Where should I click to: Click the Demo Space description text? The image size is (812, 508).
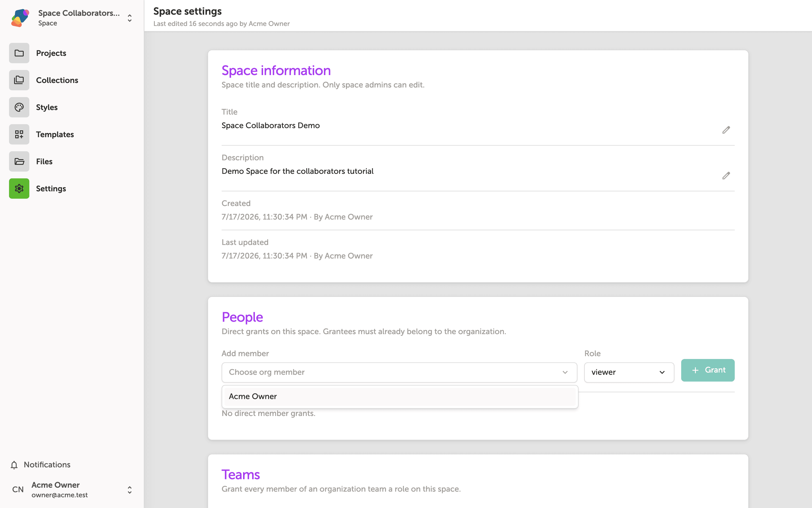click(298, 171)
